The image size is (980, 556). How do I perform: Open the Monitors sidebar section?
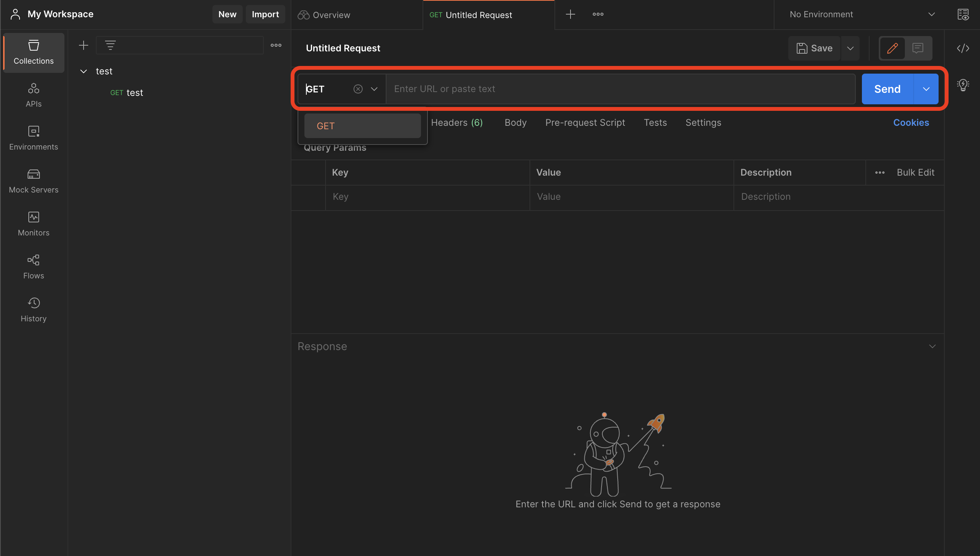[34, 224]
